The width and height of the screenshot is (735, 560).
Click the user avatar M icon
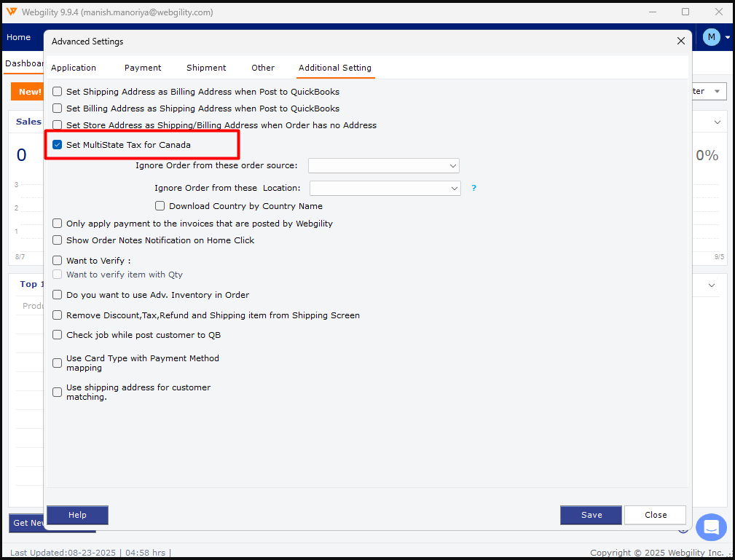point(711,37)
